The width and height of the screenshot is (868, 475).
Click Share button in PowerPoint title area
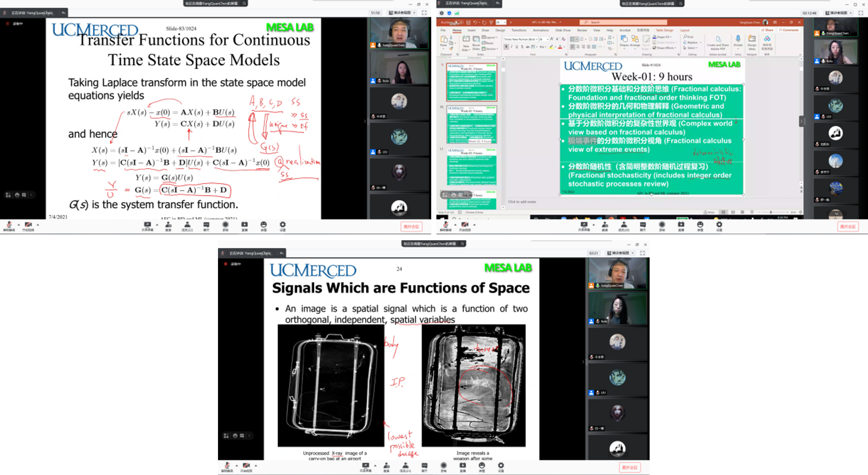(767, 30)
